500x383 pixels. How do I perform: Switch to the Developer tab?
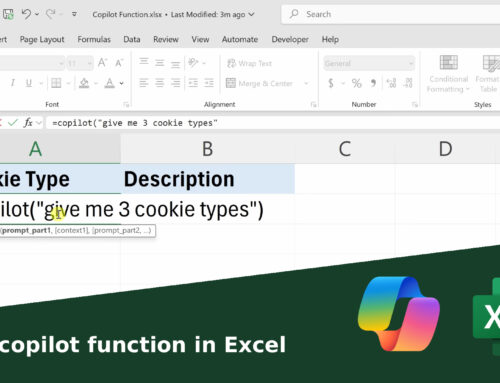click(290, 39)
